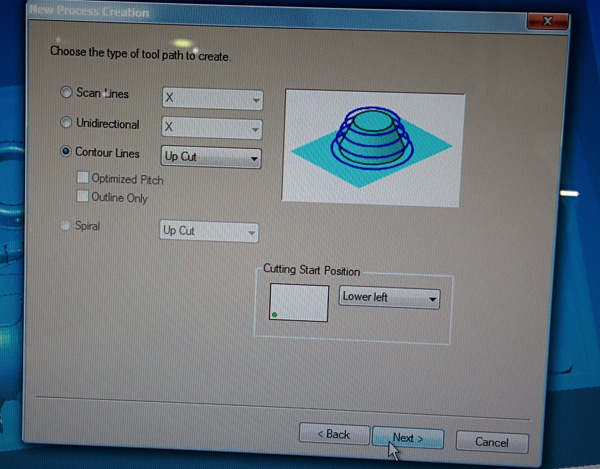The width and height of the screenshot is (600, 469).
Task: Open the Scan Lines X direction dropdown
Action: (x=213, y=99)
